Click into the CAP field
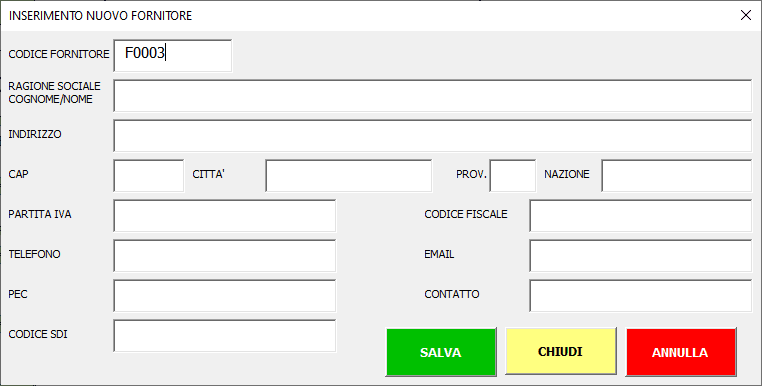The height and width of the screenshot is (386, 762). pyautogui.click(x=149, y=175)
